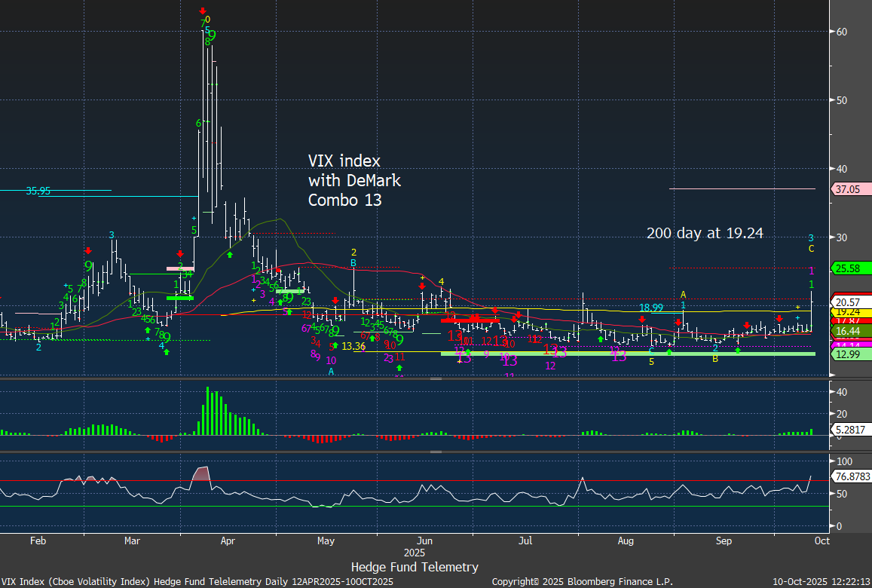Select the bright green 25.58 axis tag
Viewport: 872px width, 588px height.
(x=849, y=268)
